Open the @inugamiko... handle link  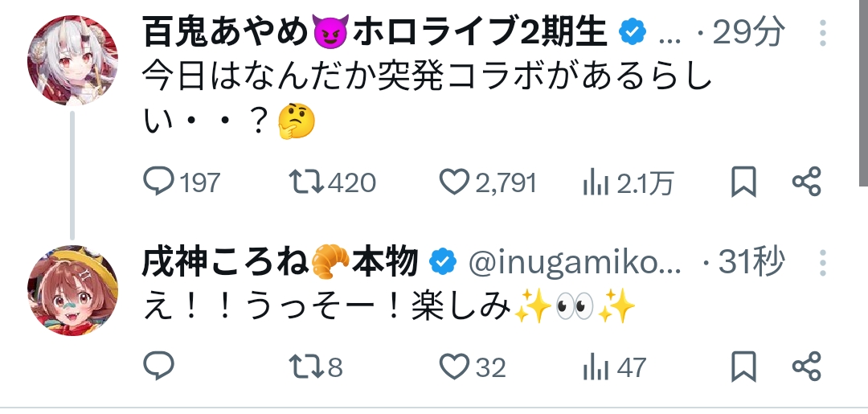(574, 262)
